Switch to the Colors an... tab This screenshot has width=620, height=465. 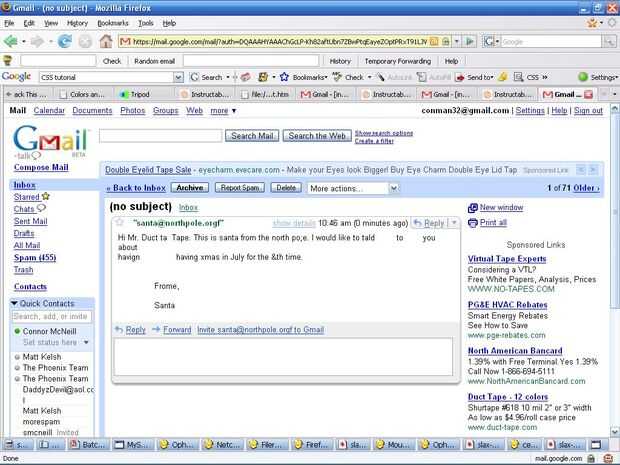[x=82, y=95]
